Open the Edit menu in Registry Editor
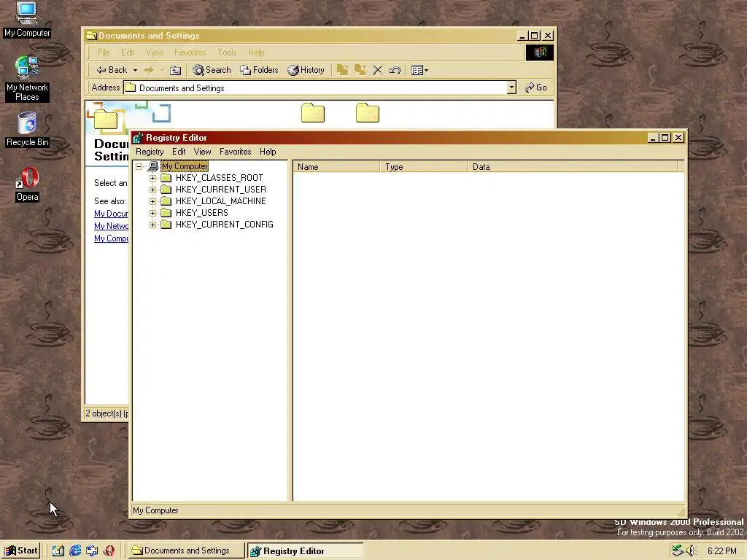747x560 pixels. (x=179, y=152)
